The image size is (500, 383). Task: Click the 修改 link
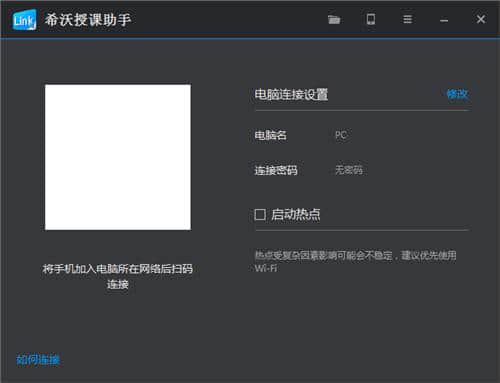[x=457, y=94]
